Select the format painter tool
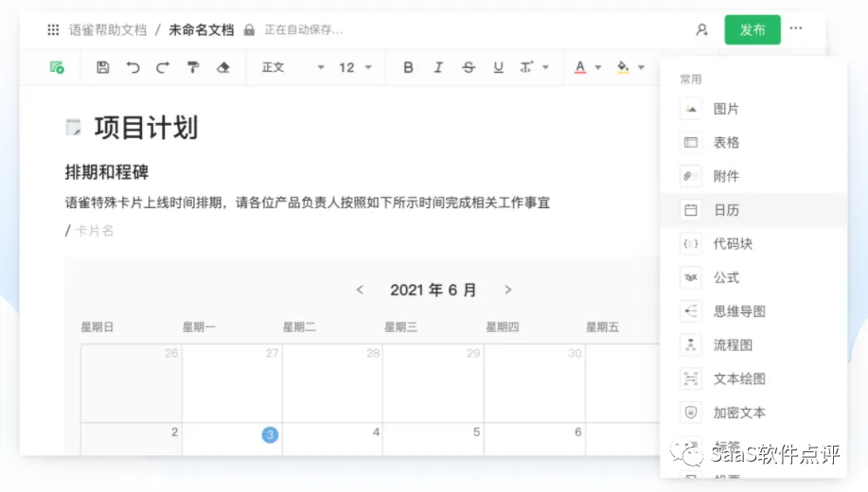 [193, 67]
